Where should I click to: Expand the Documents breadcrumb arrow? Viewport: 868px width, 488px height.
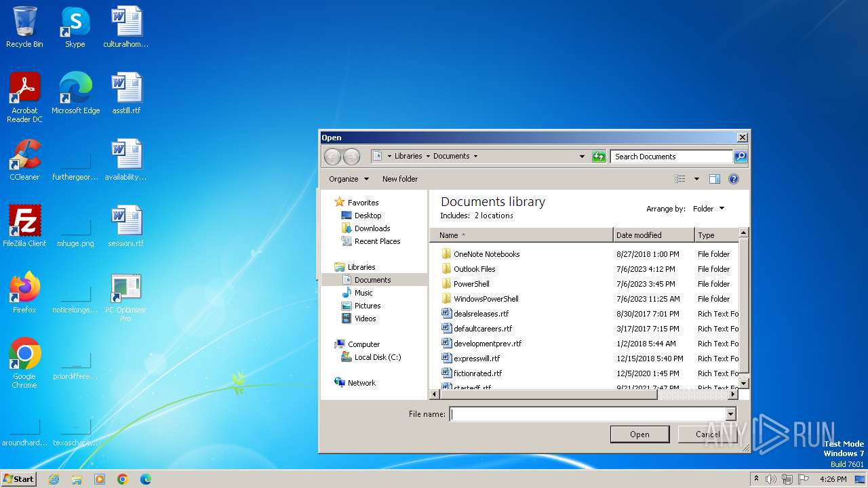pos(475,157)
